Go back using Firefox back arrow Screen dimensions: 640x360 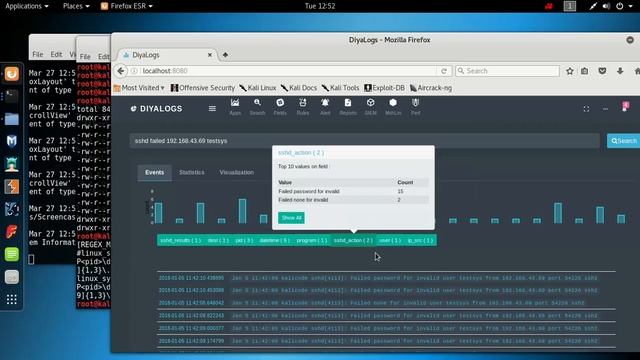(121, 71)
